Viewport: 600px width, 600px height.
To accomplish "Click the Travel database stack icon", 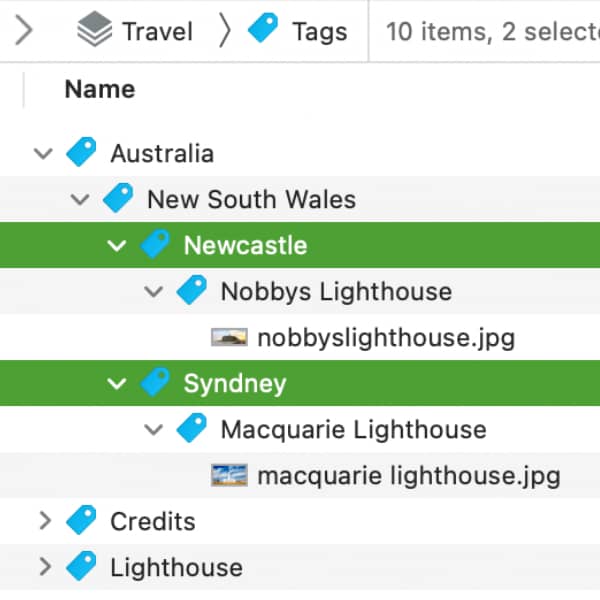I will tap(95, 29).
